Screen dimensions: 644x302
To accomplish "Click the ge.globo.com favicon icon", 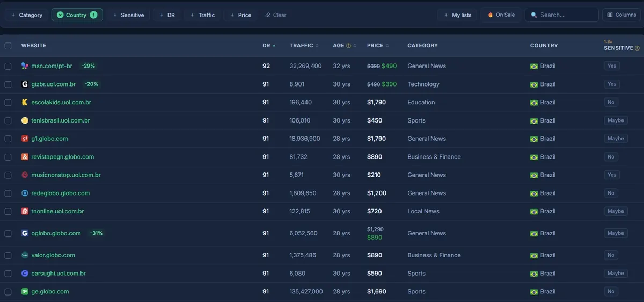I will point(25,292).
